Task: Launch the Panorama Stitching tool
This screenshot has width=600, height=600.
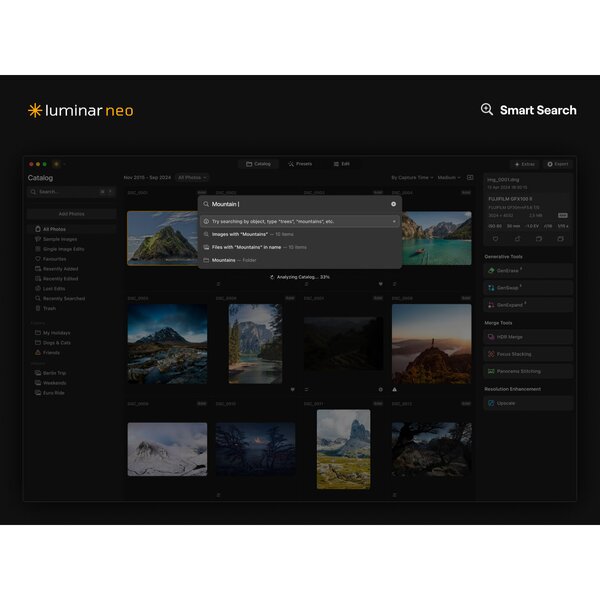Action: click(x=528, y=372)
